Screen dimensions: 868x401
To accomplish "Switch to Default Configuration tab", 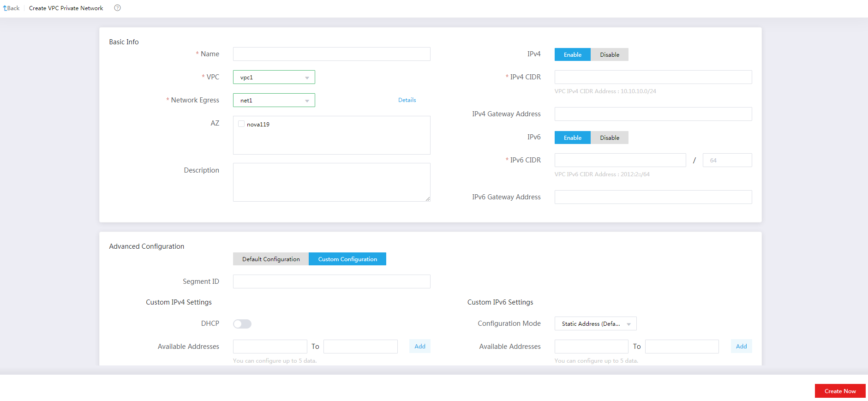I will point(271,259).
